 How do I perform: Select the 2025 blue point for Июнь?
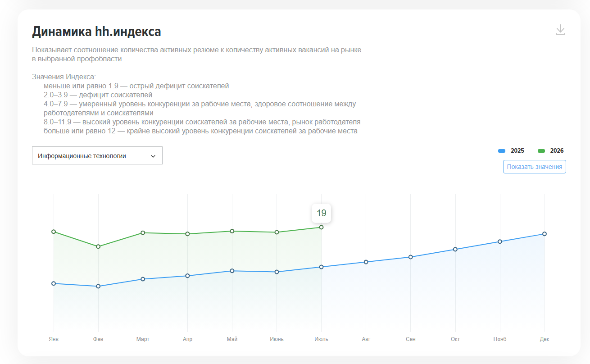[x=277, y=272]
